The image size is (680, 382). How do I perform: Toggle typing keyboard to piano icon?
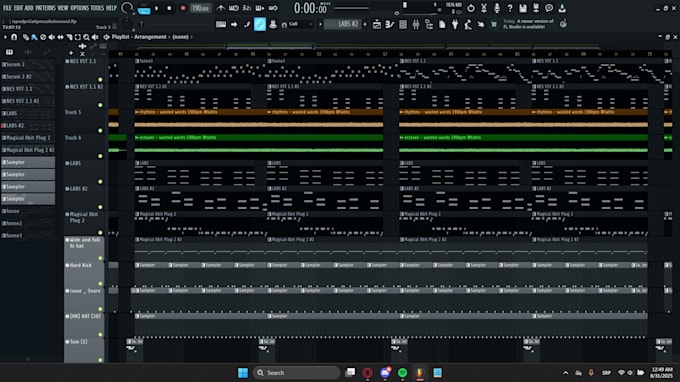point(221,24)
